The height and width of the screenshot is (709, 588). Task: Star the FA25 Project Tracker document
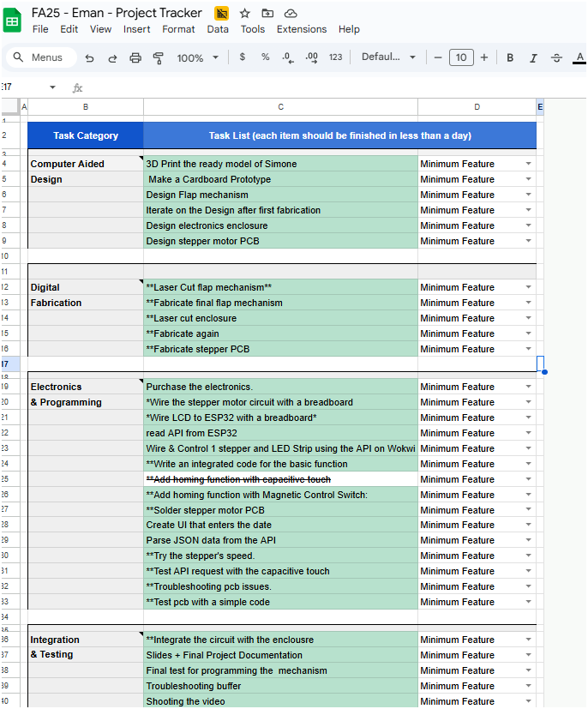tap(244, 14)
